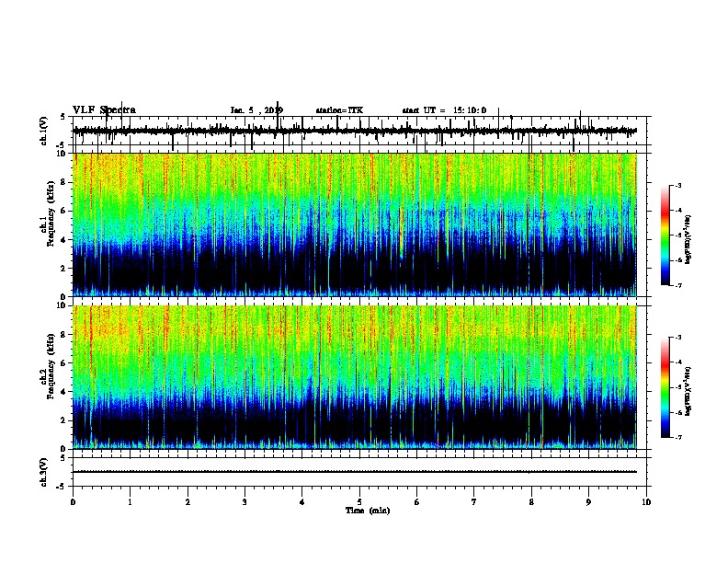Click time axis tick label "1"
This screenshot has height=563, width=728.
(131, 502)
